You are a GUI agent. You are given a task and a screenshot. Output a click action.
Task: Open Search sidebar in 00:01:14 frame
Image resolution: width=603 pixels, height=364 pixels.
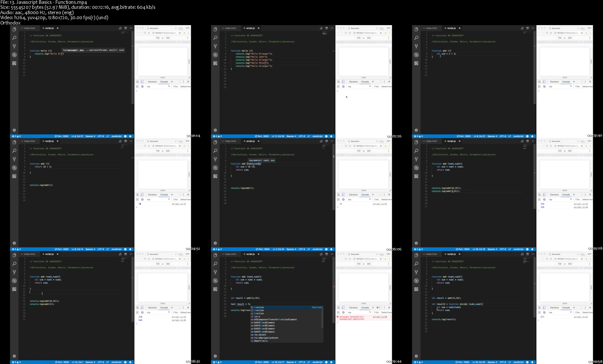(14, 38)
